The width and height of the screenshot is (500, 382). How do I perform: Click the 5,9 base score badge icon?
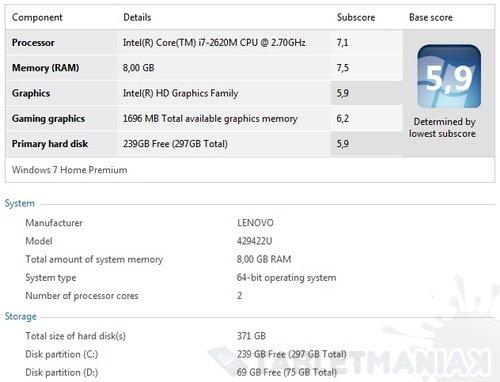[449, 77]
